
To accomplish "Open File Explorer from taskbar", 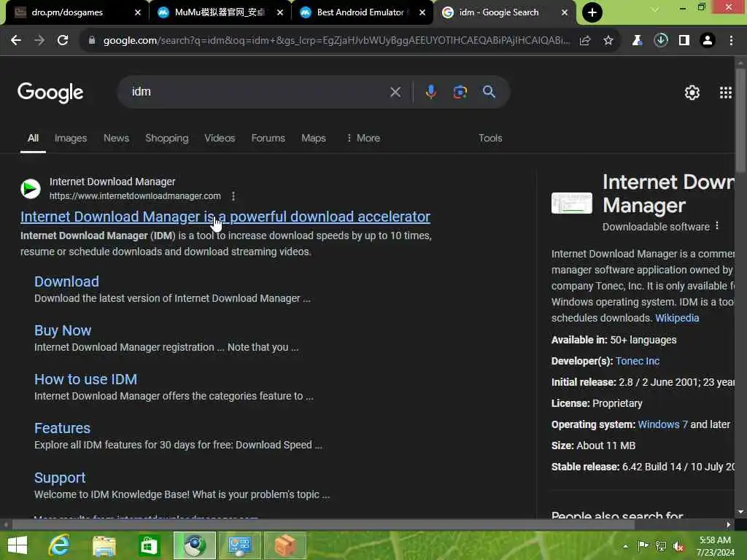I will 104,545.
